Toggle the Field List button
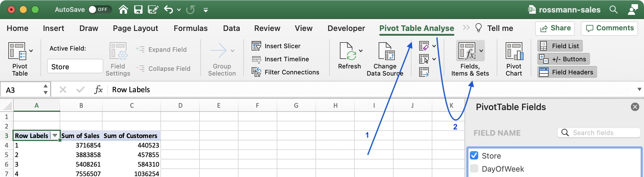This screenshot has width=644, height=177. tap(560, 46)
